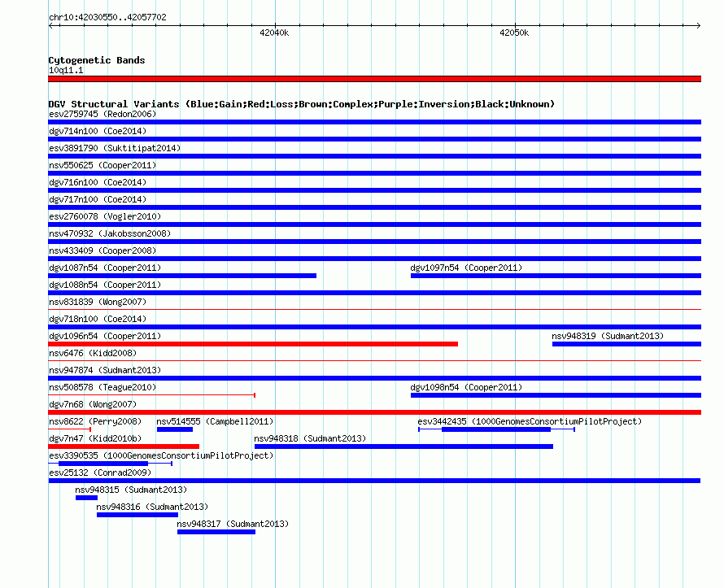Click the dgv7n68 thick red loss bar
Viewport: 724px width, 588px height.
click(x=374, y=412)
